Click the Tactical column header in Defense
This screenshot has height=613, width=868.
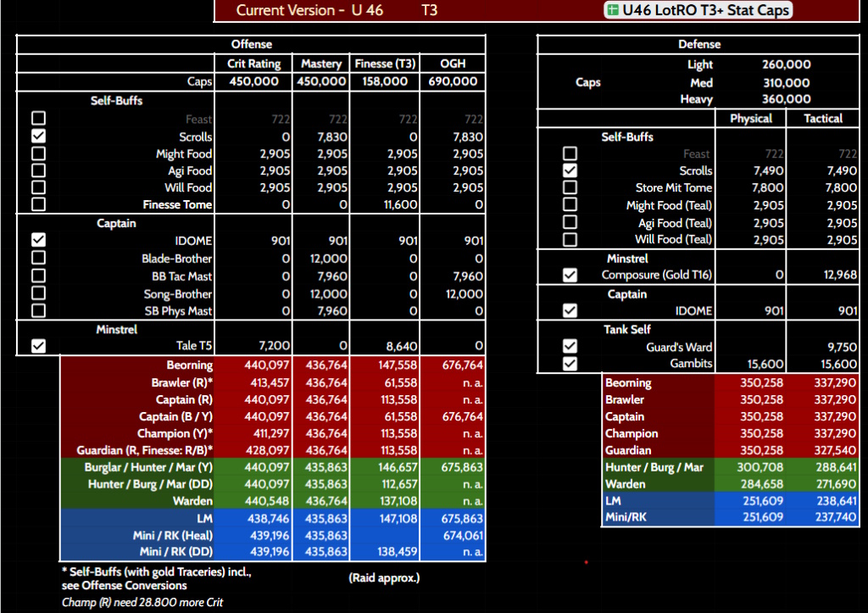(x=822, y=119)
